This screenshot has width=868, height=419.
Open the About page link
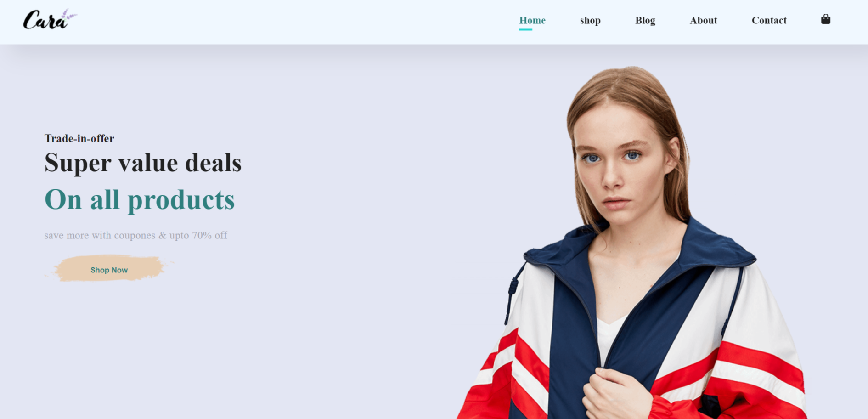click(x=703, y=20)
